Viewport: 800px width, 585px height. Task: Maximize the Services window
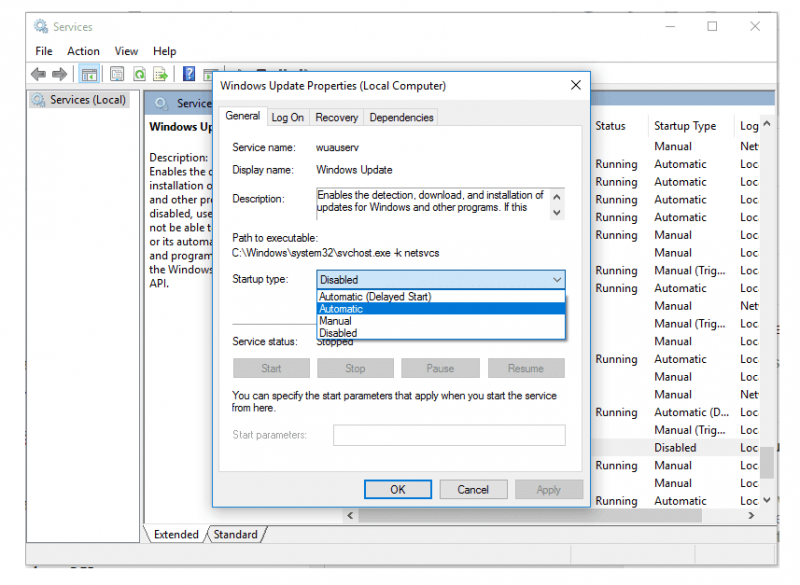click(x=712, y=26)
